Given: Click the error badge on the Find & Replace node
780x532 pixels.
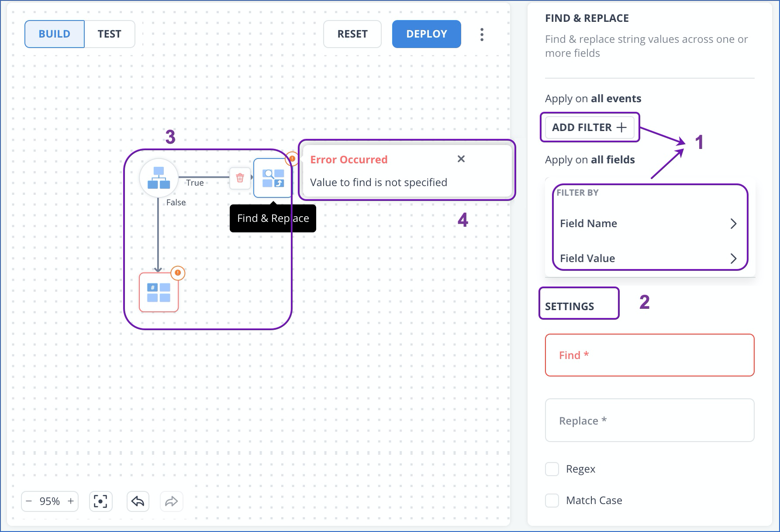Looking at the screenshot, I should pyautogui.click(x=292, y=159).
